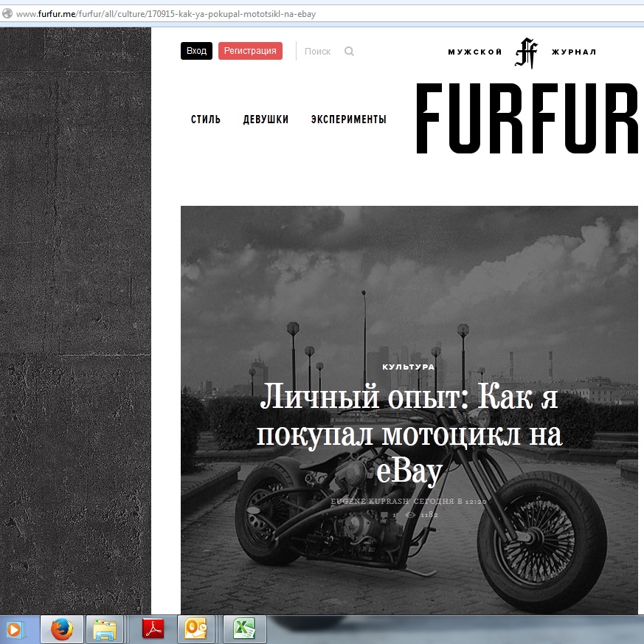Image resolution: width=644 pixels, height=644 pixels.
Task: Click the search magnifier icon
Action: [349, 52]
